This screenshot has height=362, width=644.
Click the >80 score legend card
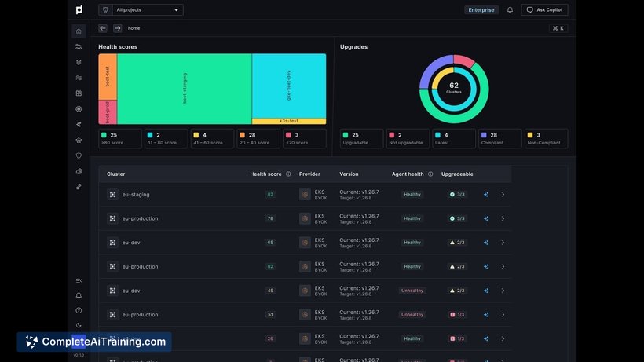(120, 139)
